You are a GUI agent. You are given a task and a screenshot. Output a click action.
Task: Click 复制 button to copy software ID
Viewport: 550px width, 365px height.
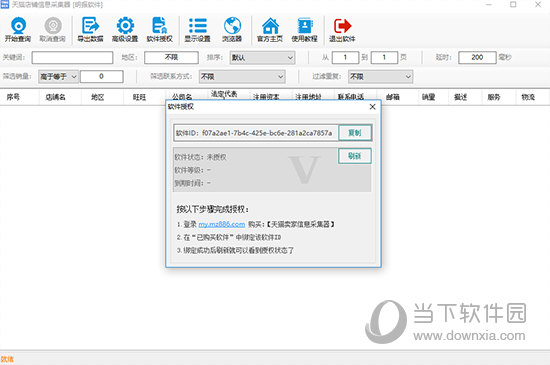coord(355,133)
